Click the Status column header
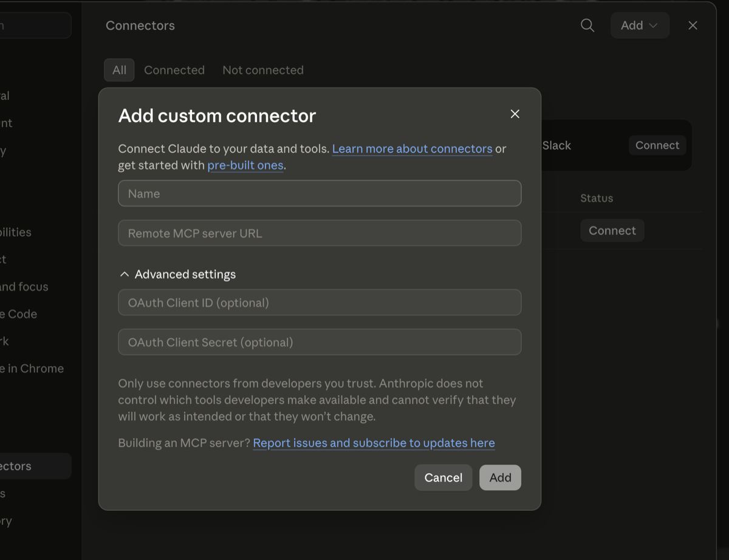The width and height of the screenshot is (729, 560). click(x=597, y=198)
